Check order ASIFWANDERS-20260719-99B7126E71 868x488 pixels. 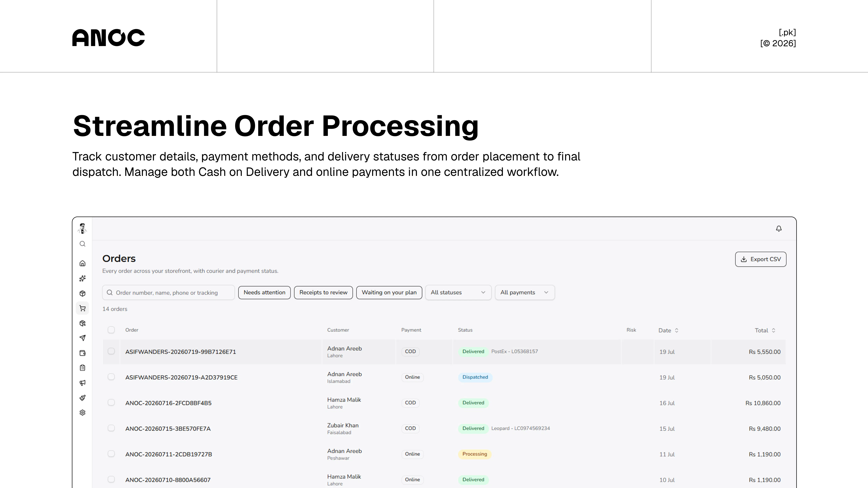tap(111, 351)
